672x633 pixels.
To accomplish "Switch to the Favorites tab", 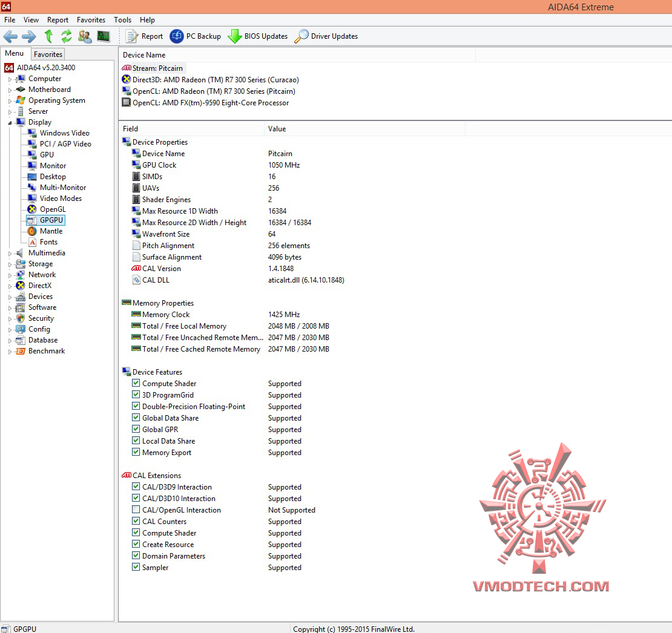I will pyautogui.click(x=48, y=54).
